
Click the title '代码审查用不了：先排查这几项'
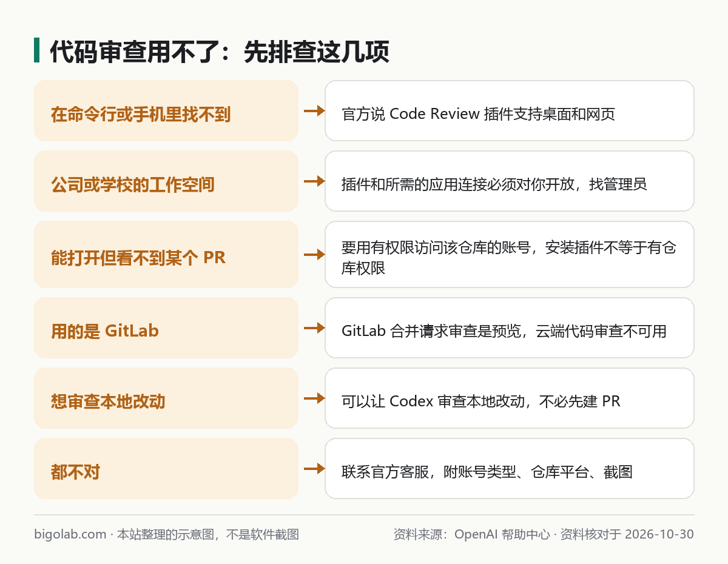pyautogui.click(x=219, y=52)
